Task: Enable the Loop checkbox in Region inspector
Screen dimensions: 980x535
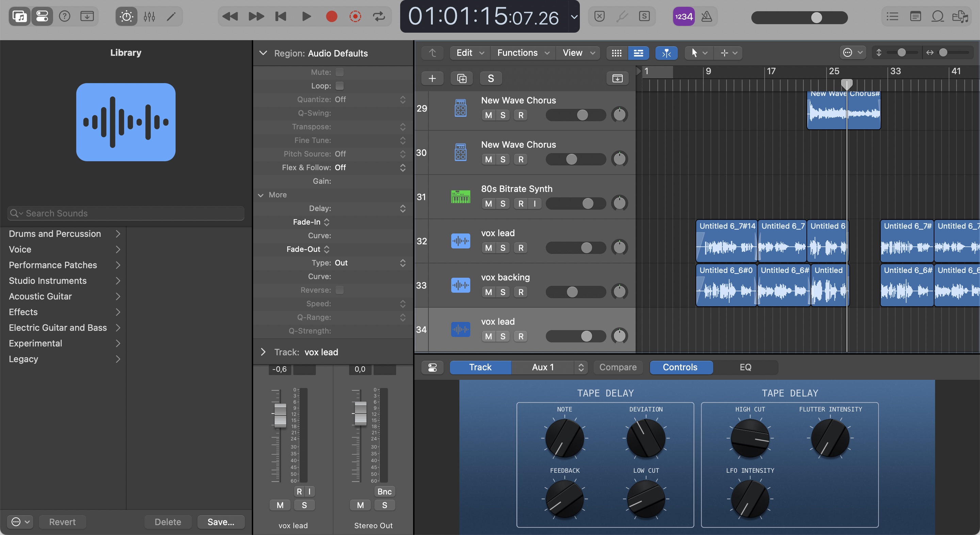Action: click(339, 86)
